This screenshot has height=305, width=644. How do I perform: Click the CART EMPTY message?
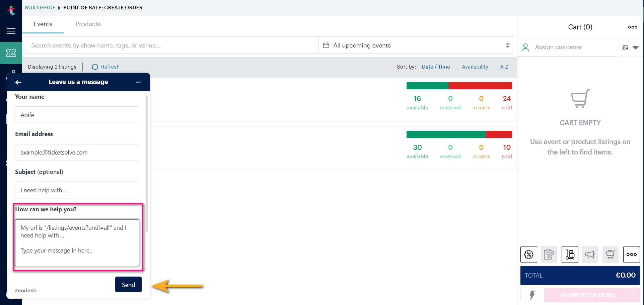(580, 123)
